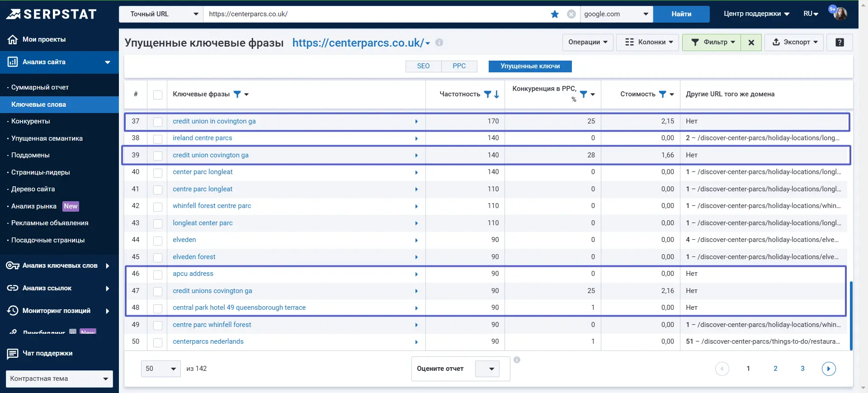Click the Найти search button
868x393 pixels.
pos(681,14)
